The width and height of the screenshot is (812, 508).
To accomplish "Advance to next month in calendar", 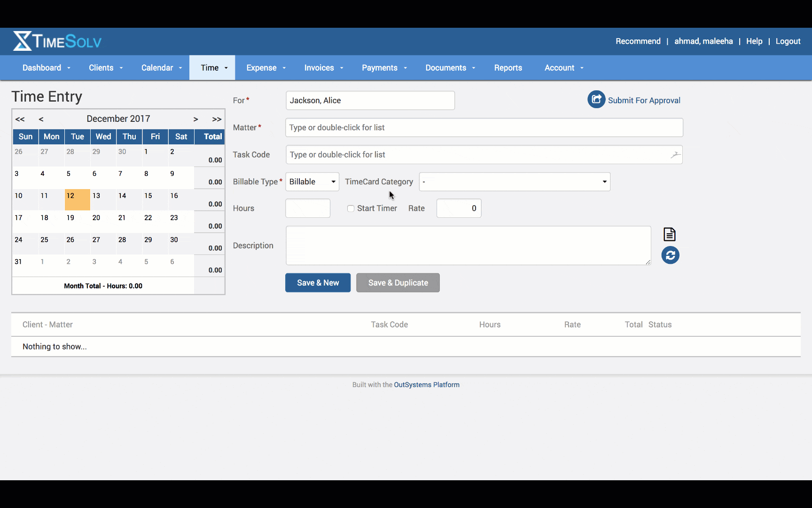I will [x=195, y=119].
